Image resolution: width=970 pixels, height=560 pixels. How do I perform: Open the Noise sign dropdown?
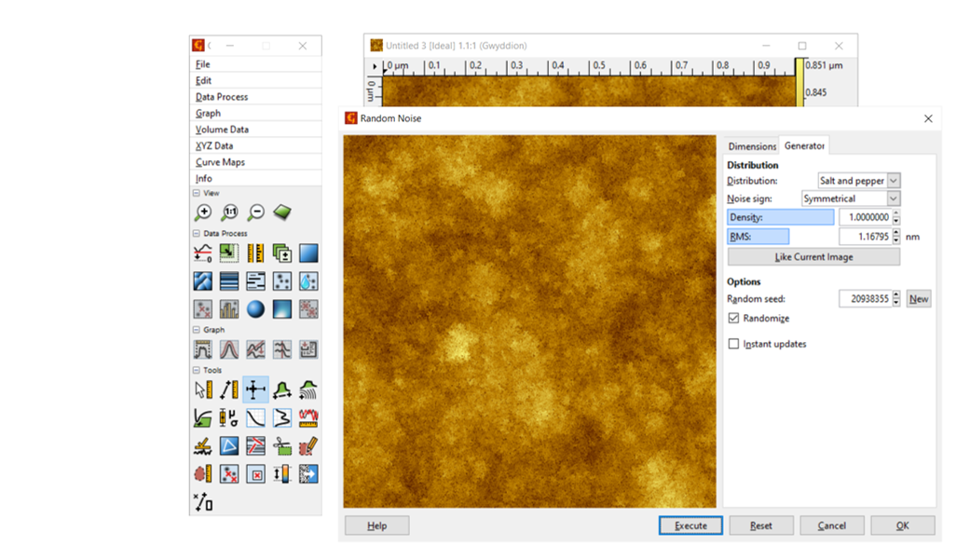(x=851, y=198)
